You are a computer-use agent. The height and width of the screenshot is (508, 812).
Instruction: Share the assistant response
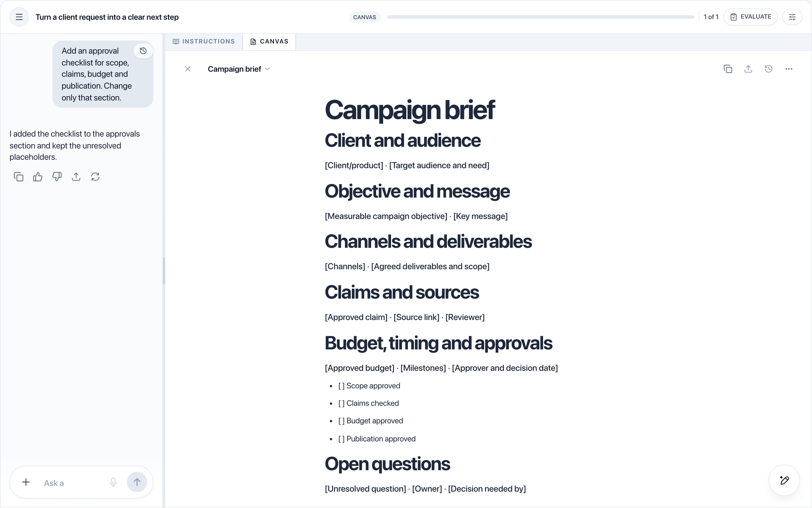click(76, 177)
